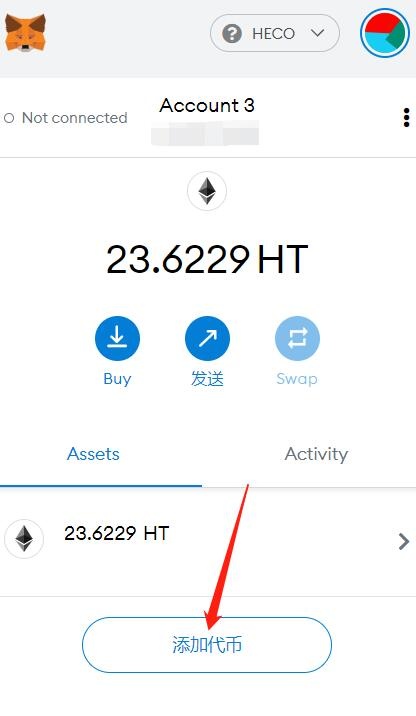Click the large Ethereum token logo

[x=207, y=191]
